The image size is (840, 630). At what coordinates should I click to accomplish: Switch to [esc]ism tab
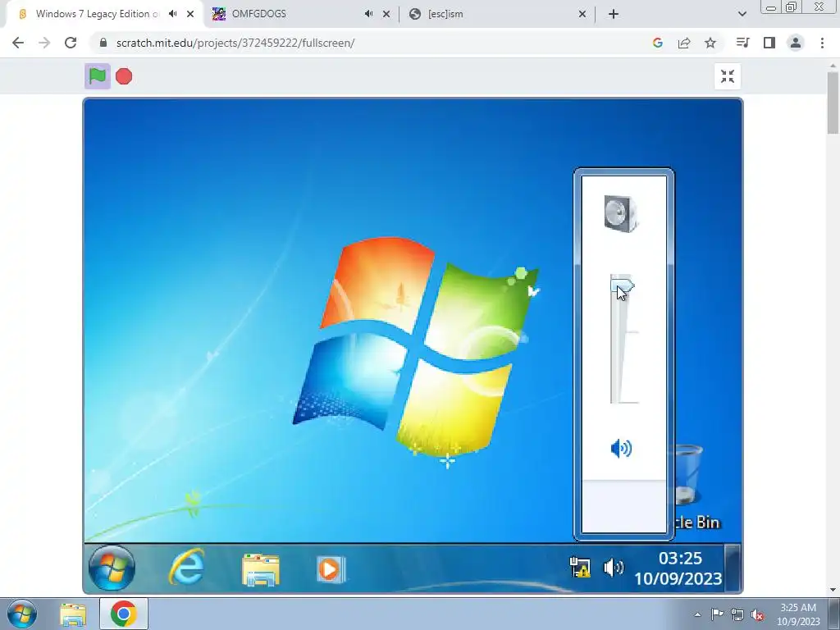(x=498, y=14)
